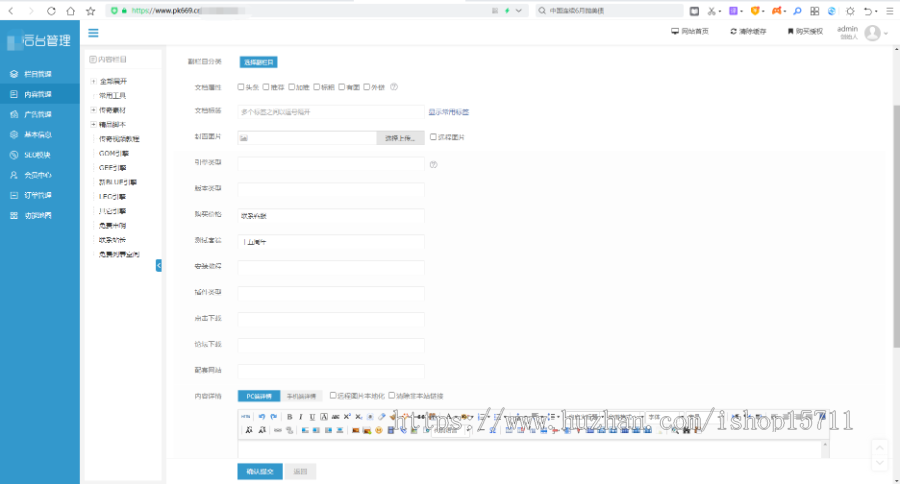Check the fourth document attribute checkbox before 有图
Screen dimensions: 900x484
pyautogui.click(x=316, y=87)
